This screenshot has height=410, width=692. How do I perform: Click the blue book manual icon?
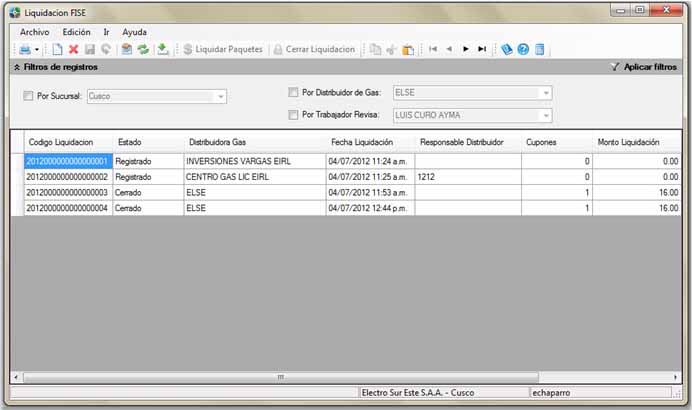tap(507, 49)
